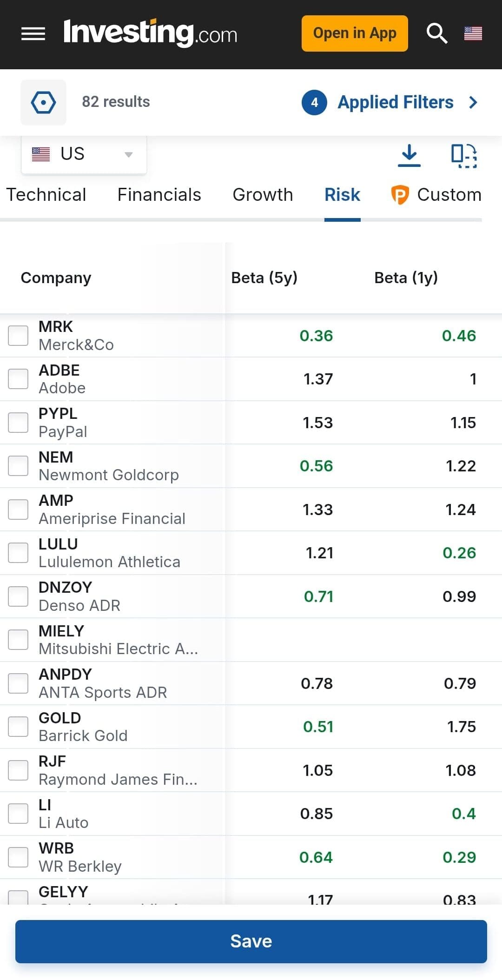Open the hamburger menu

(x=33, y=33)
